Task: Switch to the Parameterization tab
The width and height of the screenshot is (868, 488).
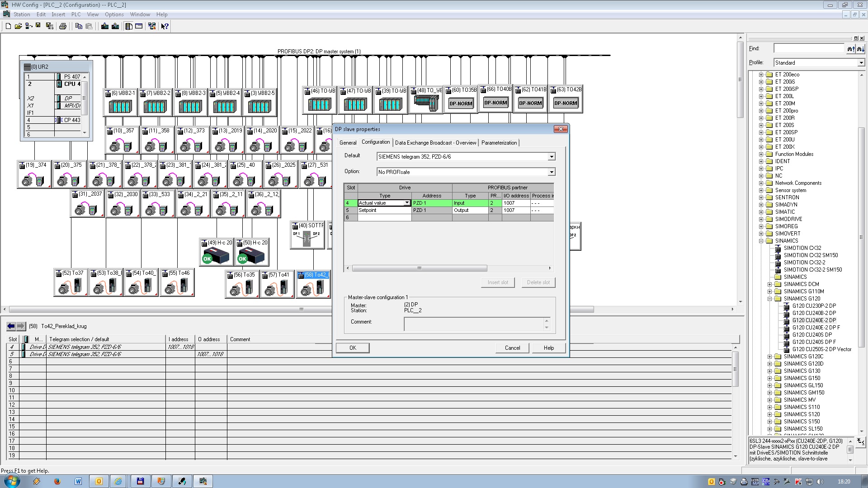Action: tap(499, 143)
